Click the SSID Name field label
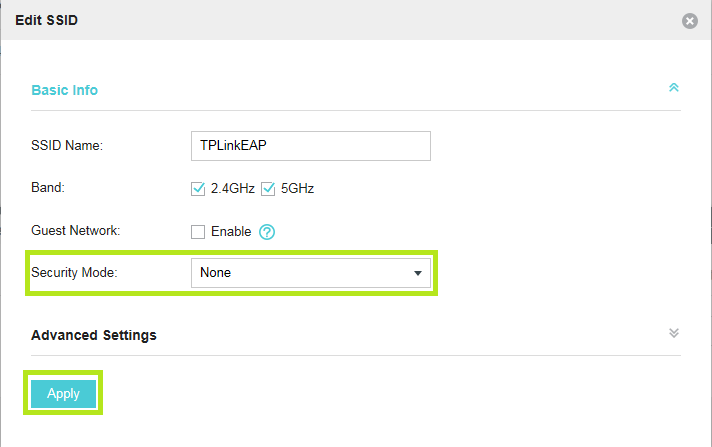The width and height of the screenshot is (712, 447). (67, 146)
